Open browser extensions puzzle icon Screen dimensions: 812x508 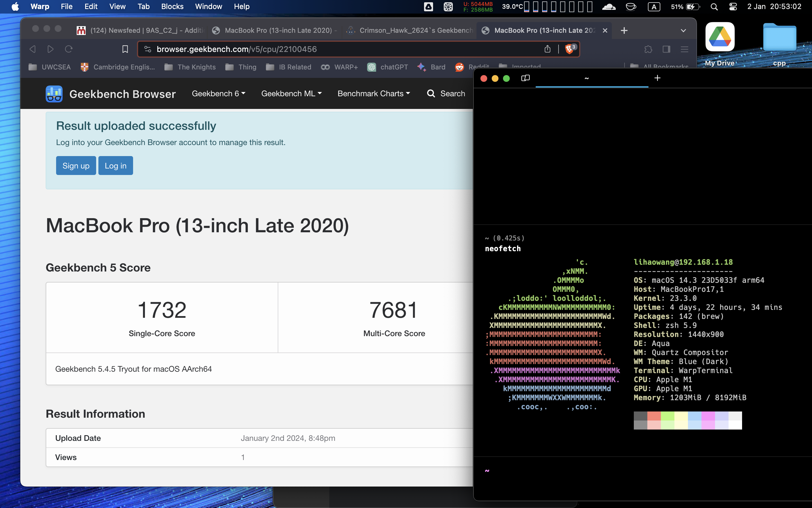(x=648, y=49)
